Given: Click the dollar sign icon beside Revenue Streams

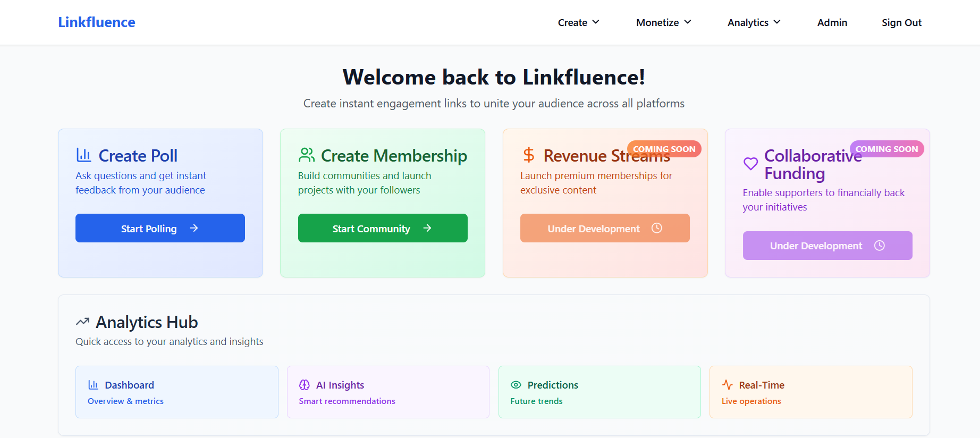Looking at the screenshot, I should (x=529, y=155).
